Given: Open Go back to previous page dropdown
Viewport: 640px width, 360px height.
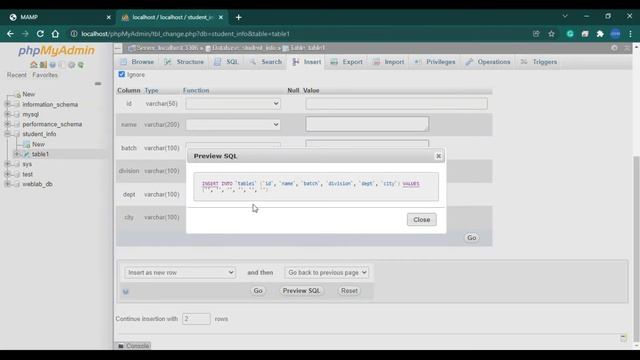Looking at the screenshot, I should click(327, 272).
